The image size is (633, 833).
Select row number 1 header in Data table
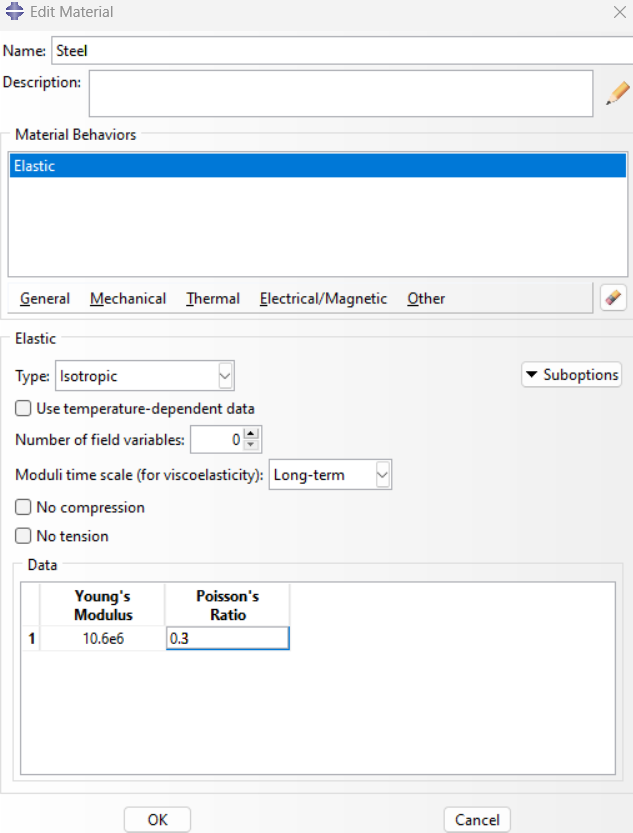tap(31, 638)
